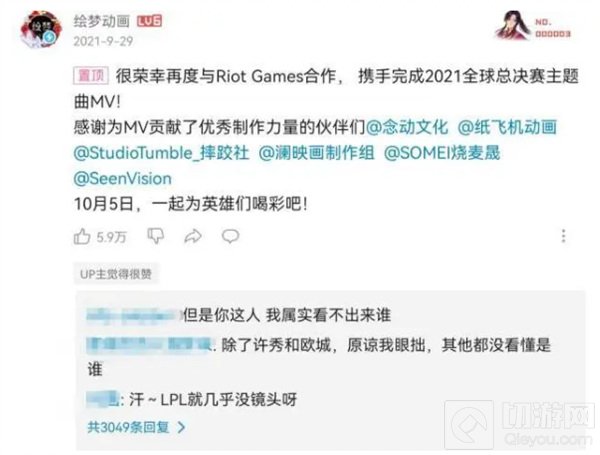
Task: Click the LV6 level badge
Action: [x=149, y=21]
